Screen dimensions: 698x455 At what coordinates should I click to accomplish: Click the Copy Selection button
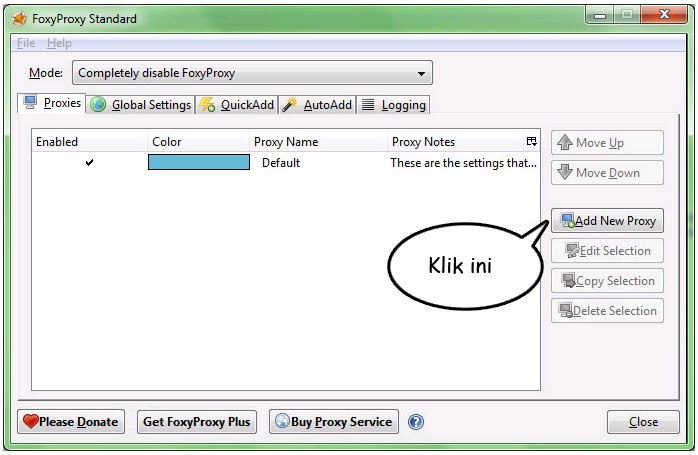607,280
